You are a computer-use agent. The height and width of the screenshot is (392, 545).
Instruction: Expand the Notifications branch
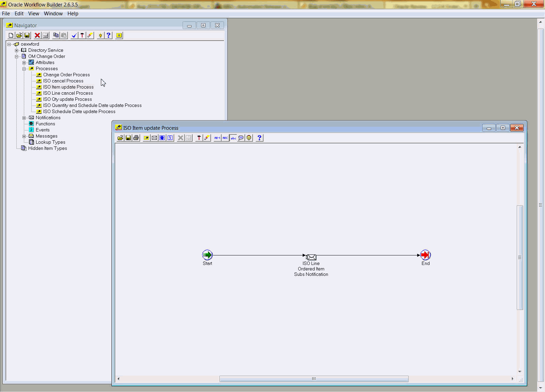coord(24,118)
